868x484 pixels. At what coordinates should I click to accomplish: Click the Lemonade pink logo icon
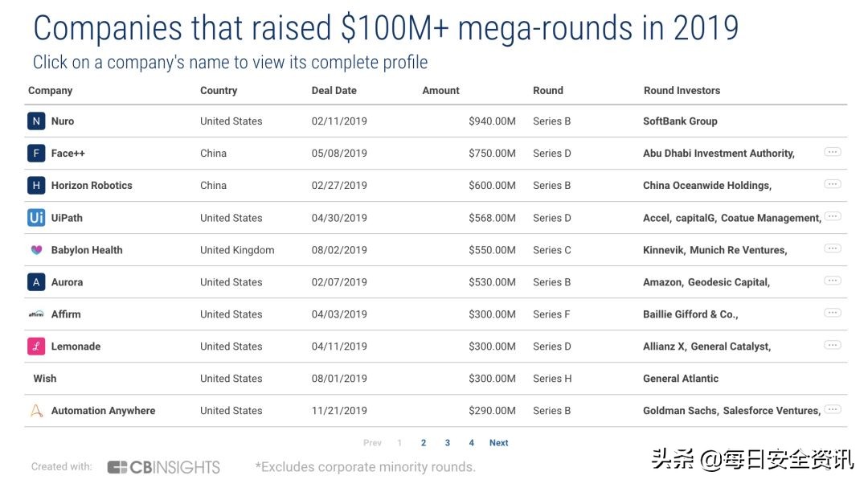point(36,347)
